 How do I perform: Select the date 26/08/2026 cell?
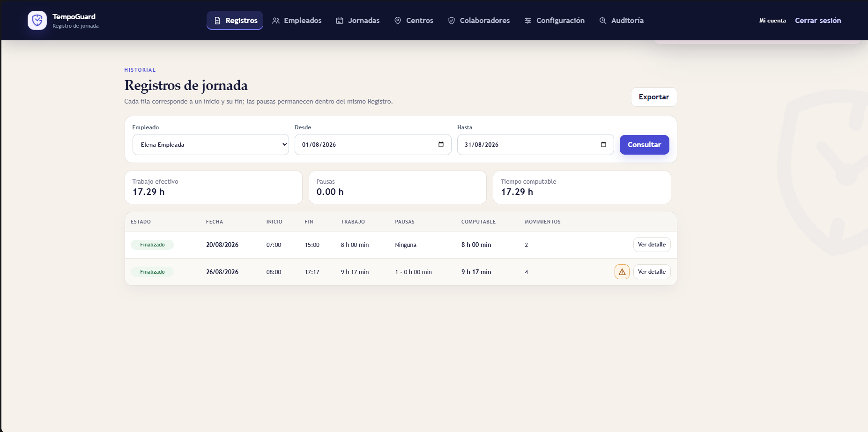[222, 272]
